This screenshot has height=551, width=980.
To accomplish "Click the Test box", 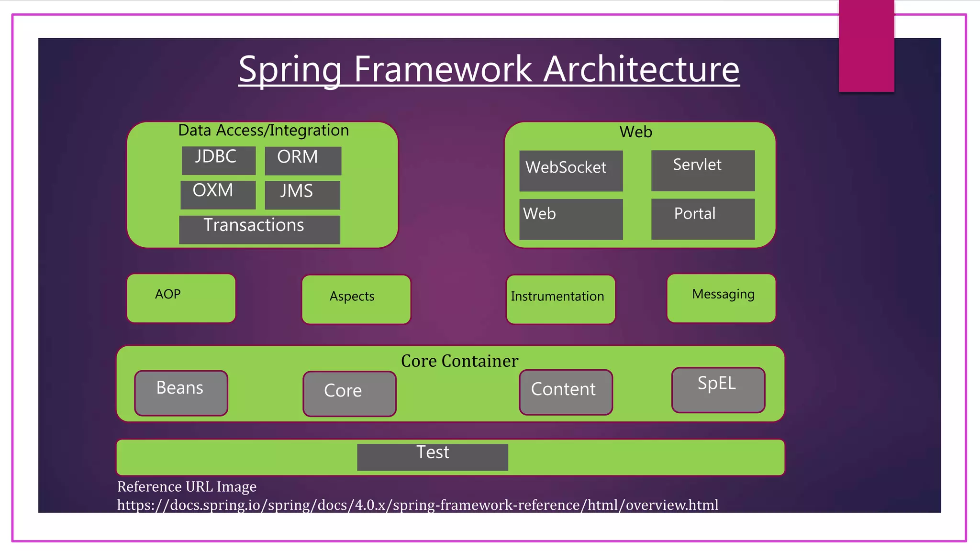I will (432, 457).
